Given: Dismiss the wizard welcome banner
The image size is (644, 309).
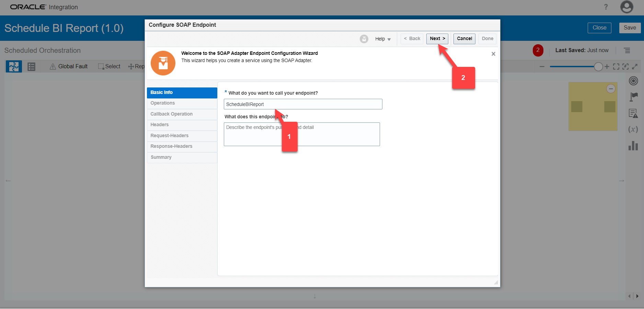Looking at the screenshot, I should pos(493,54).
